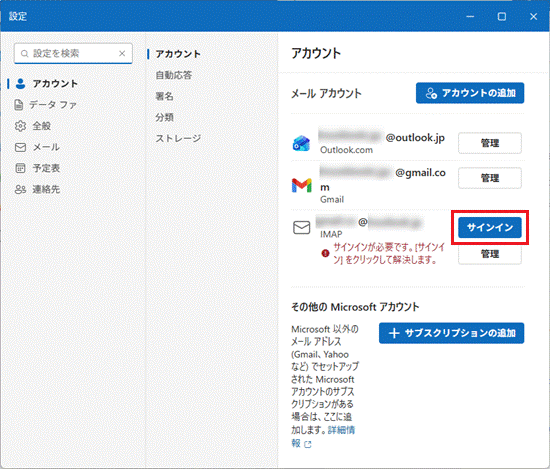Image resolution: width=550 pixels, height=469 pixels.
Task: Open the アカウント settings category label
Action: (x=55, y=83)
